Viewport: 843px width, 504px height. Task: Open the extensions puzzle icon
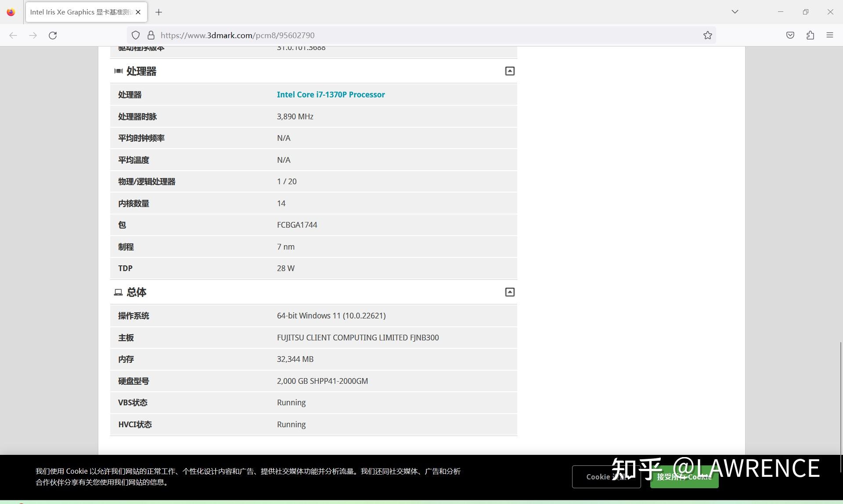click(810, 36)
